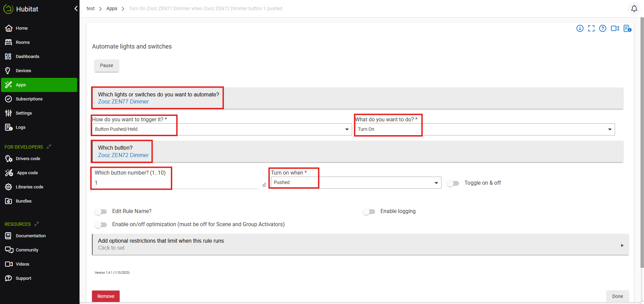Click the video camera icon in toolbar
The width and height of the screenshot is (644, 304).
(615, 29)
